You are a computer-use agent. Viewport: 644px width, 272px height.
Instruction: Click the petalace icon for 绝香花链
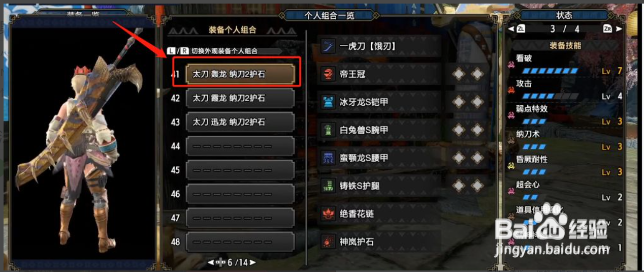click(x=329, y=214)
